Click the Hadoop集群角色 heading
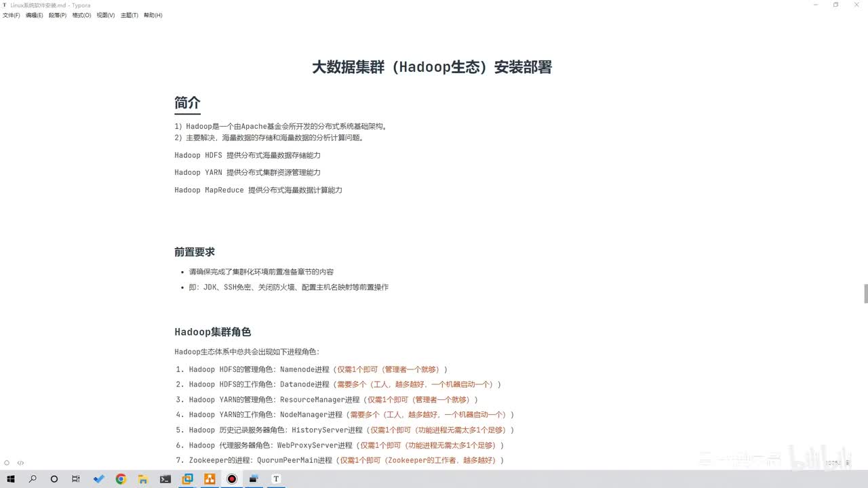This screenshot has height=488, width=868. click(213, 331)
